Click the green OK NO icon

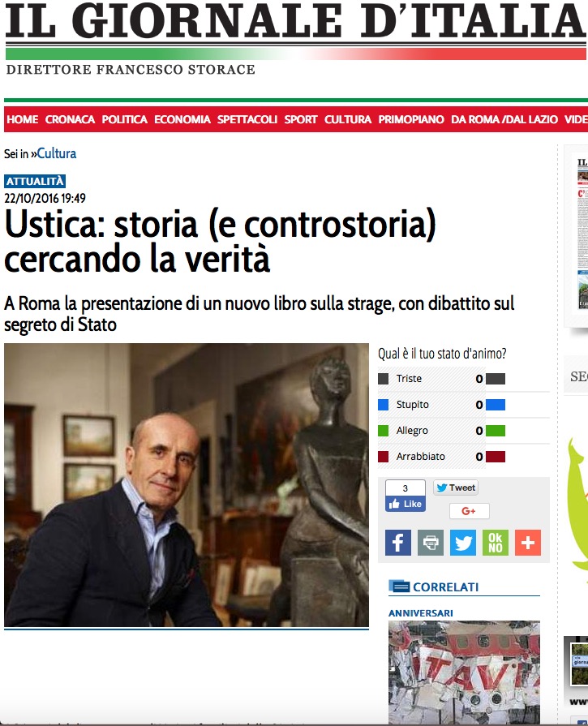pos(496,542)
